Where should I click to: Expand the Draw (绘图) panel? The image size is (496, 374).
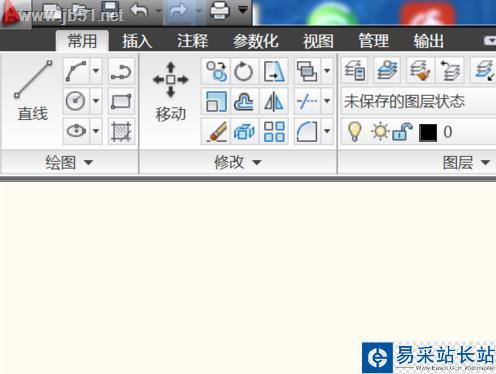69,163
